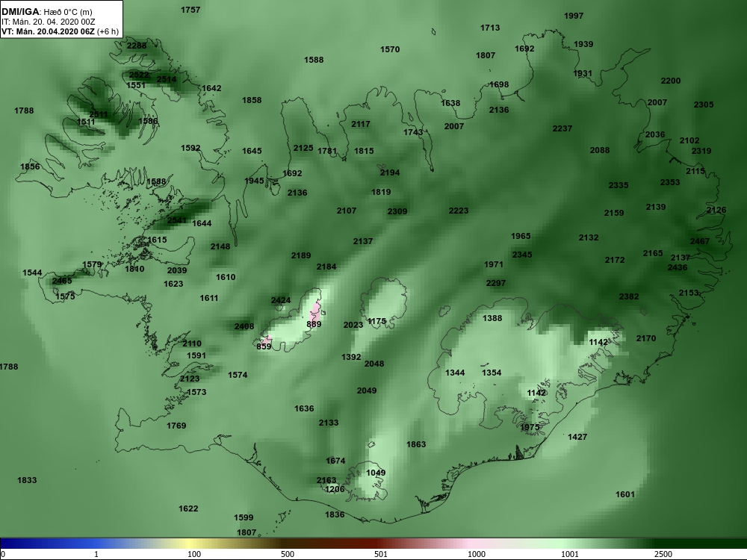This screenshot has width=747, height=560.
Task: Click the map value "2194"
Action: pyautogui.click(x=390, y=173)
